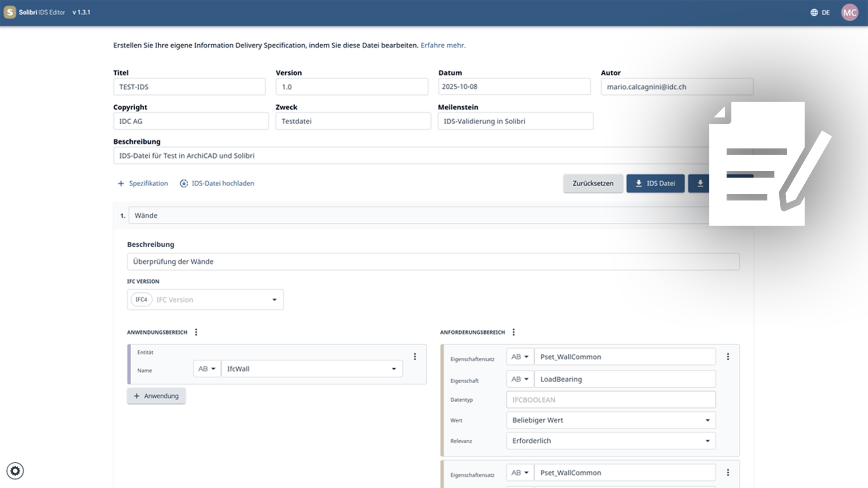Open the kebab menu on the Pset_WallCommon requirement

(728, 356)
